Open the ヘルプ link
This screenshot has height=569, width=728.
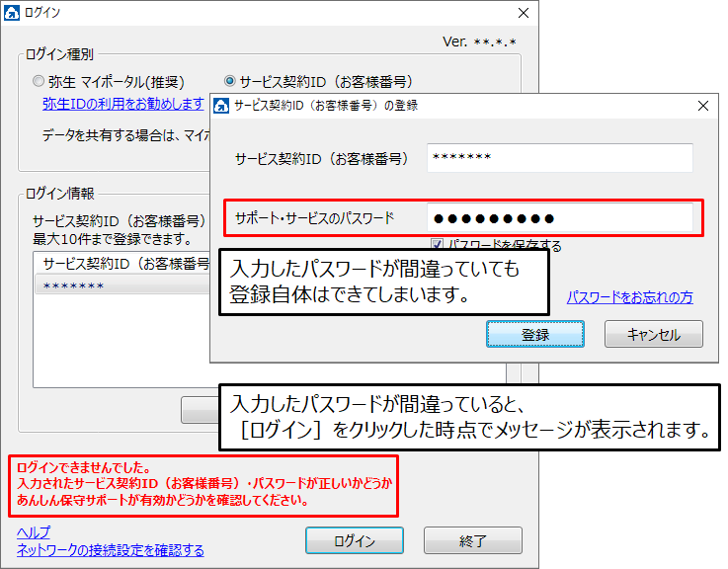(34, 532)
